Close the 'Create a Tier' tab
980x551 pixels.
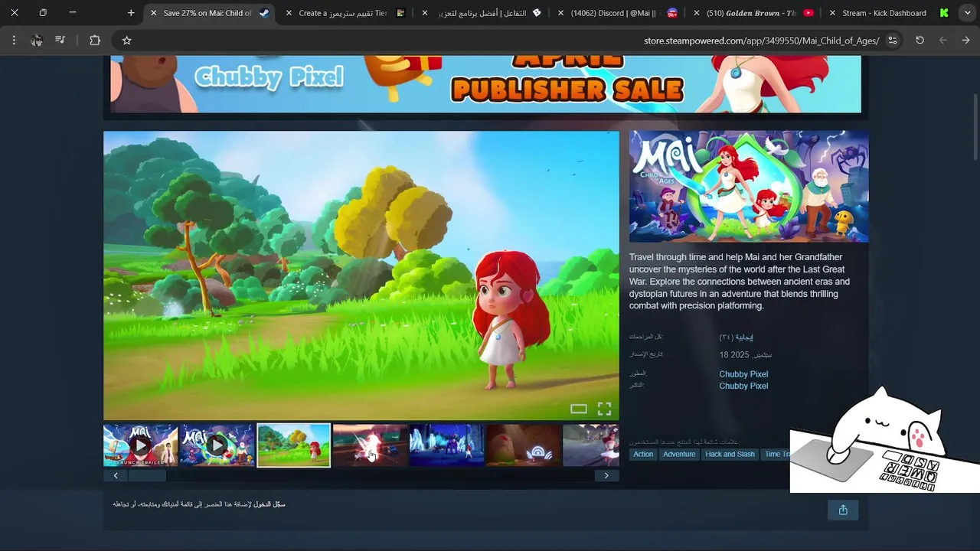tap(289, 13)
